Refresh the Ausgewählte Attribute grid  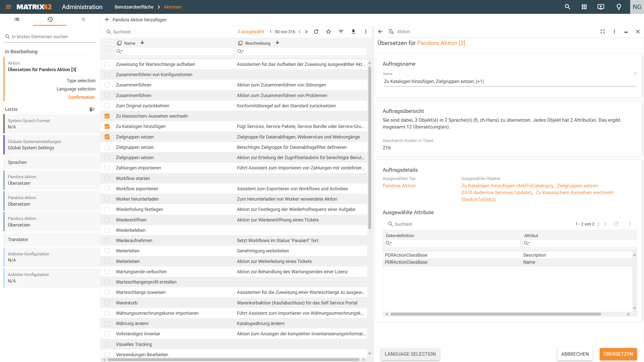tap(616, 224)
